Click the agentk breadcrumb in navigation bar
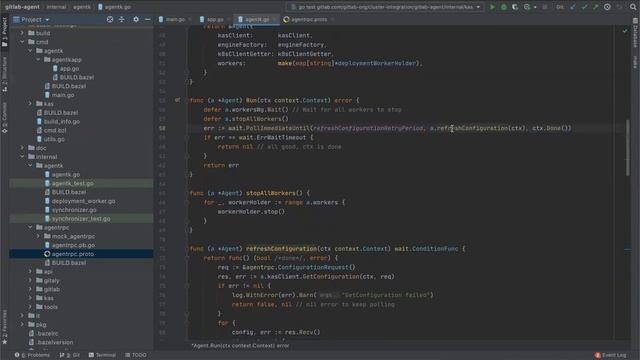The height and width of the screenshot is (360, 640). 82,7
